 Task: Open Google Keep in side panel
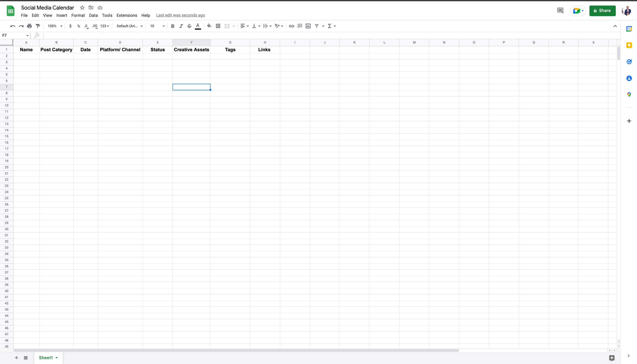[629, 45]
